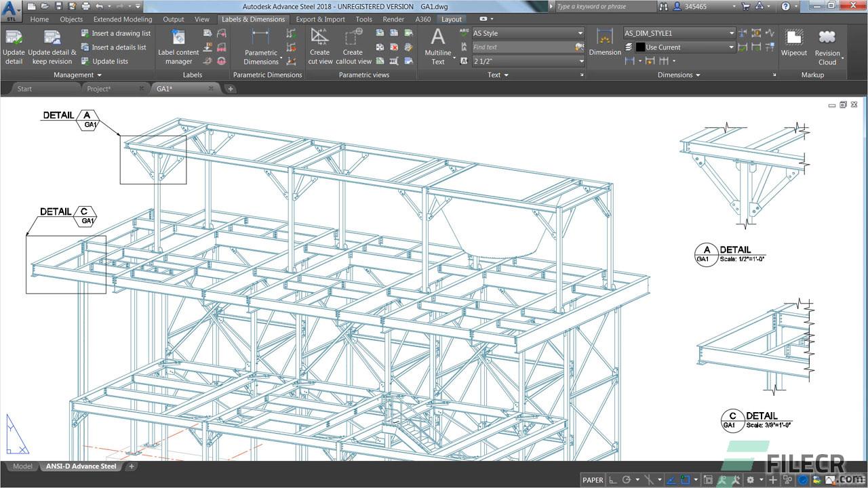Image resolution: width=868 pixels, height=488 pixels.
Task: Expand the Management panel
Action: (77, 75)
